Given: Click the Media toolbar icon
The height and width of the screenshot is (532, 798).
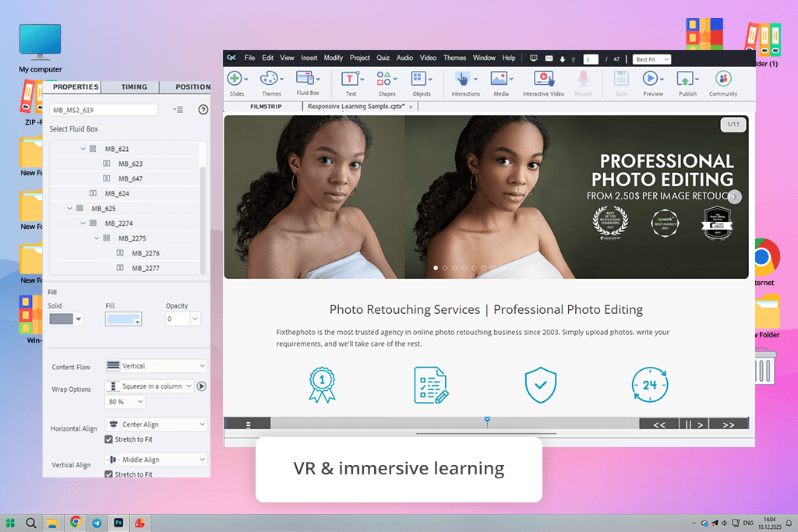Looking at the screenshot, I should point(499,79).
